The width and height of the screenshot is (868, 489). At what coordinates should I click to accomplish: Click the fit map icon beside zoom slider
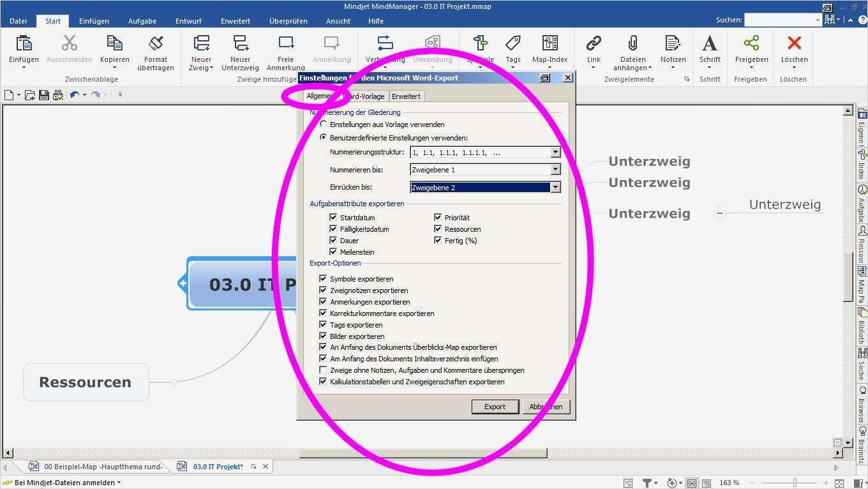[839, 483]
